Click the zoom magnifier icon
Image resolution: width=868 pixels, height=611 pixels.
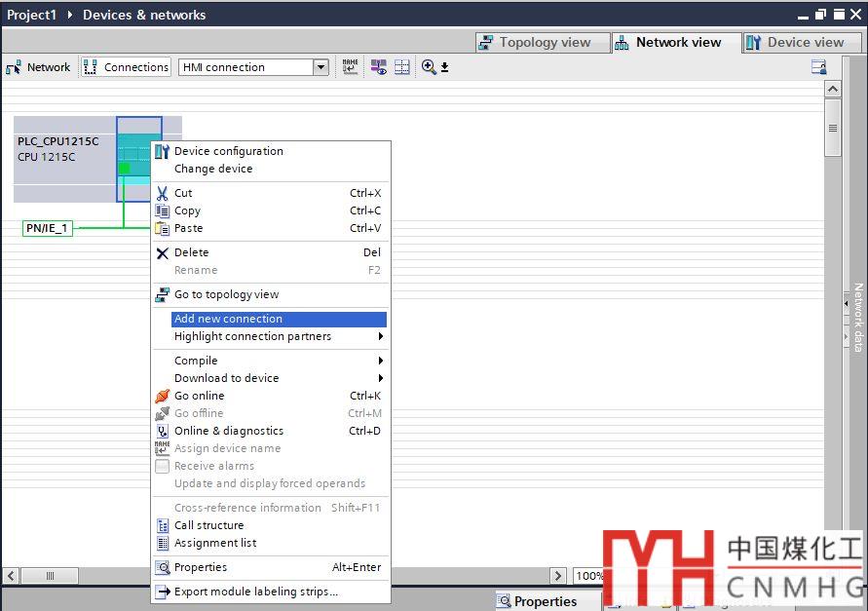coord(429,67)
